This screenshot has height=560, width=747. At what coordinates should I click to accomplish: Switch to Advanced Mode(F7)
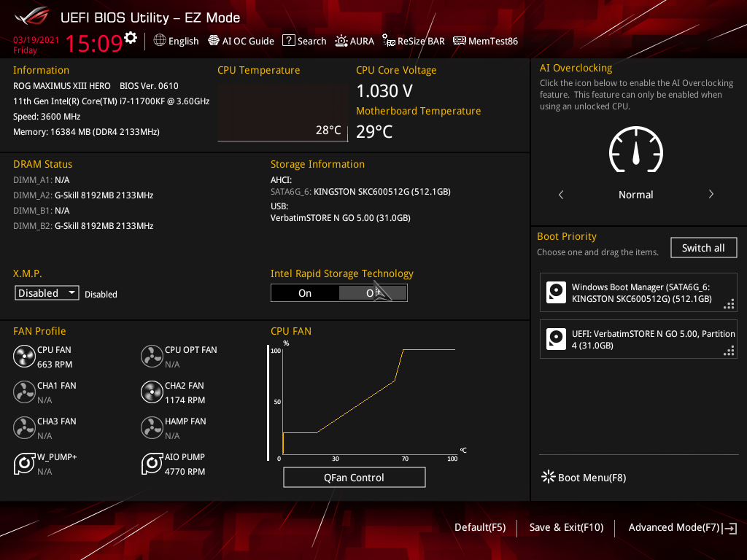click(x=674, y=527)
